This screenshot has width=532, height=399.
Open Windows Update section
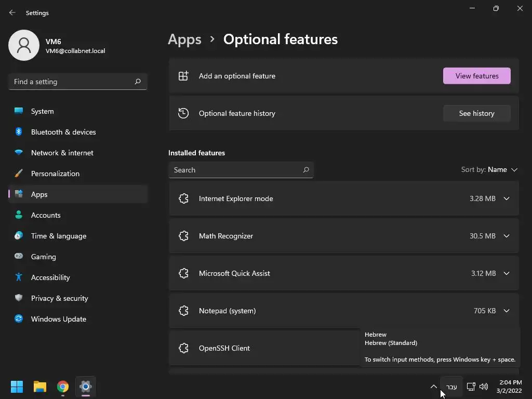click(x=58, y=319)
